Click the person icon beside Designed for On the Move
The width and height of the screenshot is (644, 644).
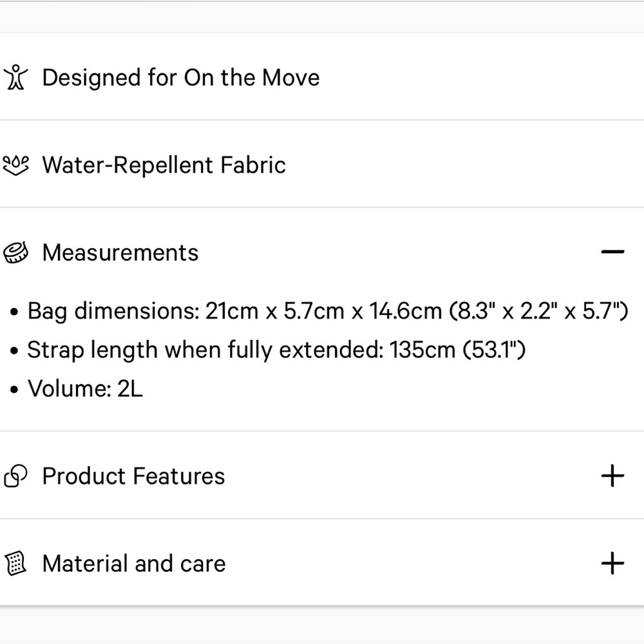[16, 77]
